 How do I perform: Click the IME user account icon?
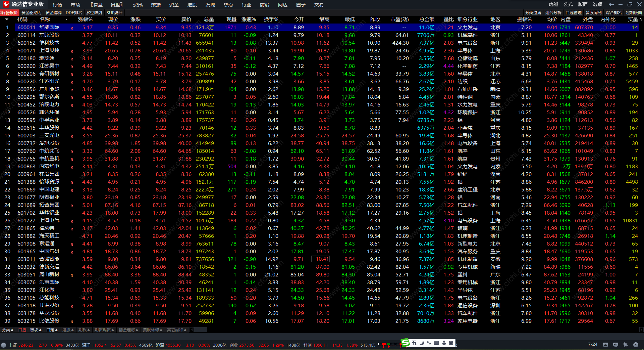point(444,343)
